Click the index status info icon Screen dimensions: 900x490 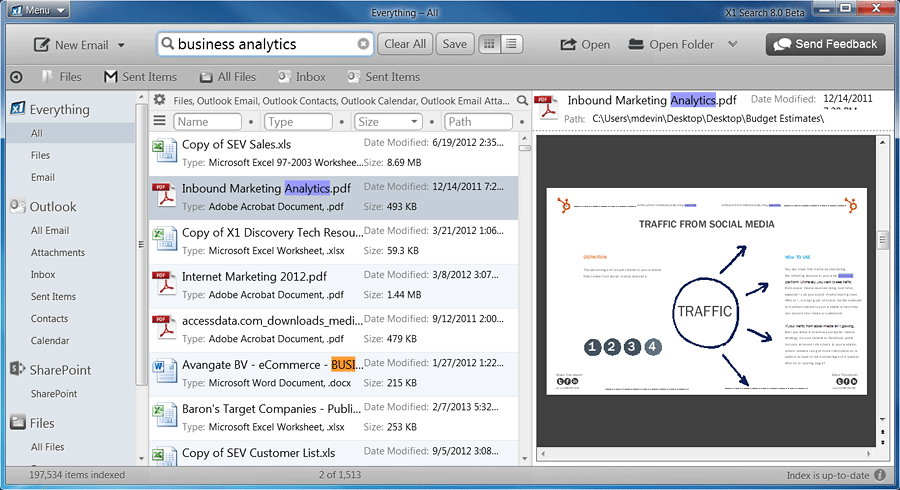880,475
